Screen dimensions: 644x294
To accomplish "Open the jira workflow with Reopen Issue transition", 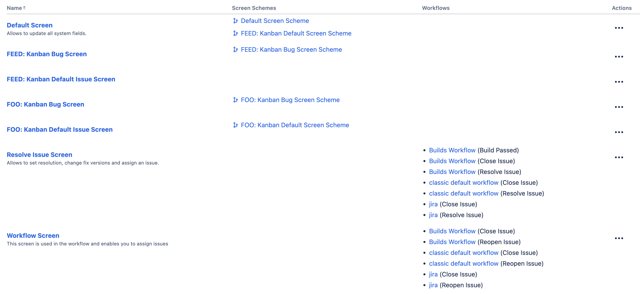I will pyautogui.click(x=433, y=285).
